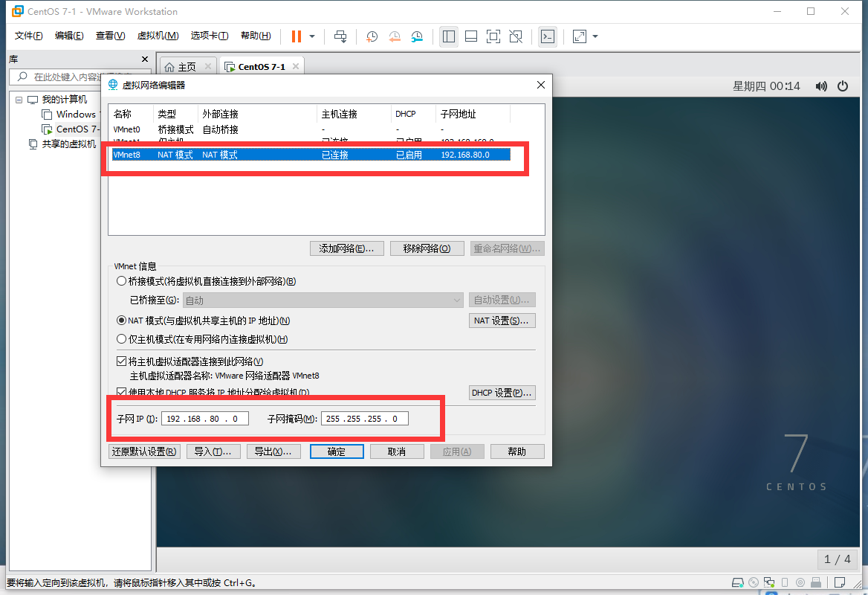Open the 帮助(H) menu

click(256, 36)
